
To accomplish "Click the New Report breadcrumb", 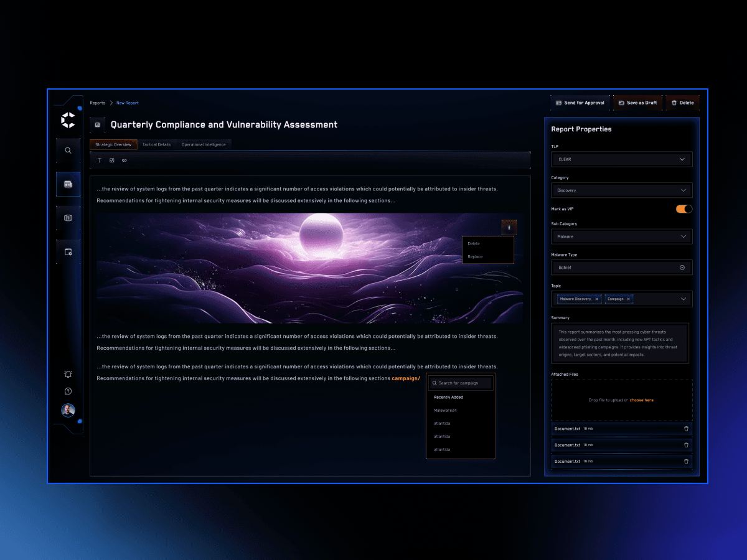I will 128,103.
